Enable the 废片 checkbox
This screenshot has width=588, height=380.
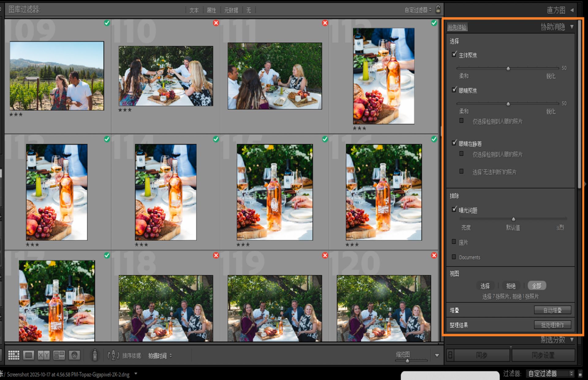click(454, 242)
